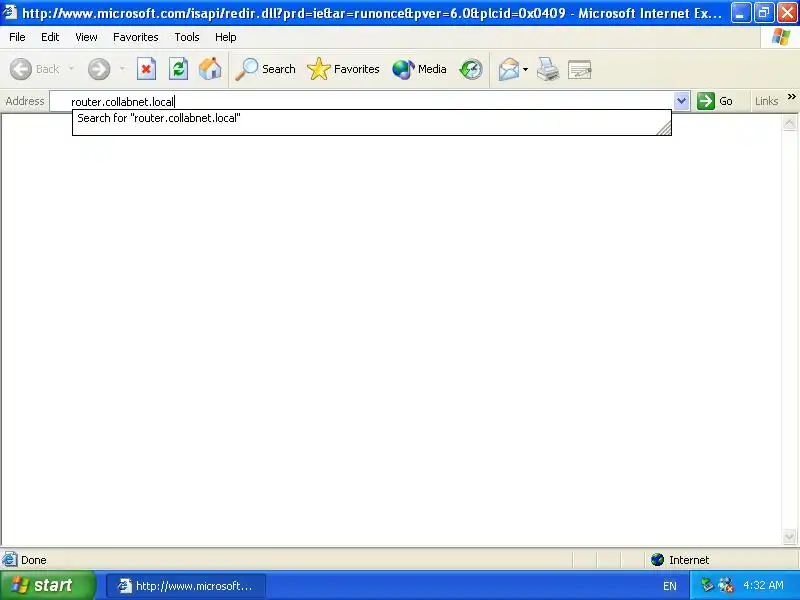Open the Favorites menu
This screenshot has width=800, height=600.
click(x=136, y=37)
